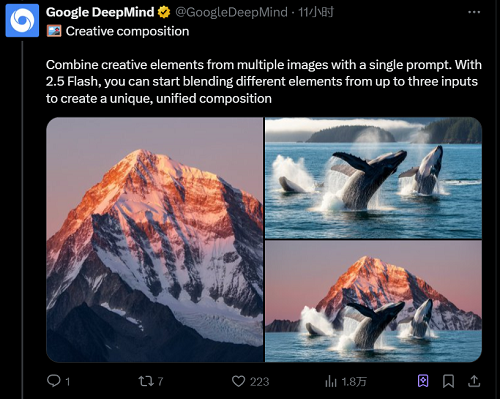Click the Google DeepMind display name
This screenshot has width=500, height=399.
pos(100,12)
